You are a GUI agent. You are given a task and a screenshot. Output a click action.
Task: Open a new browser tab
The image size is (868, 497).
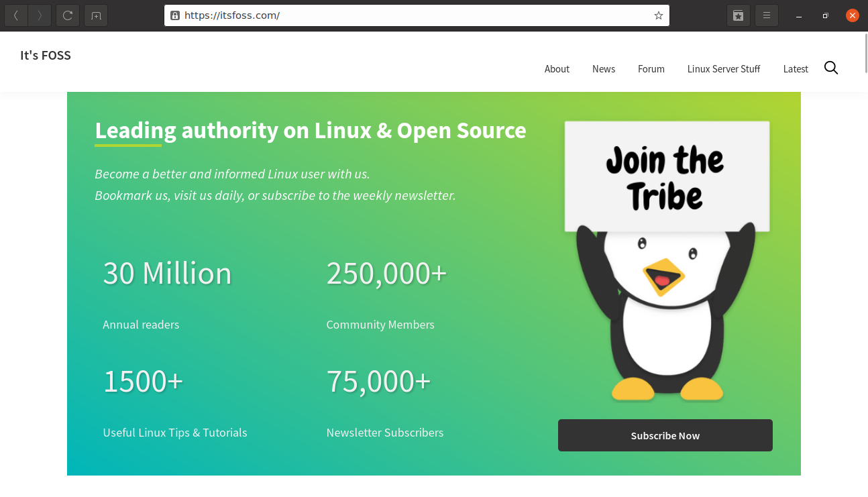click(95, 15)
